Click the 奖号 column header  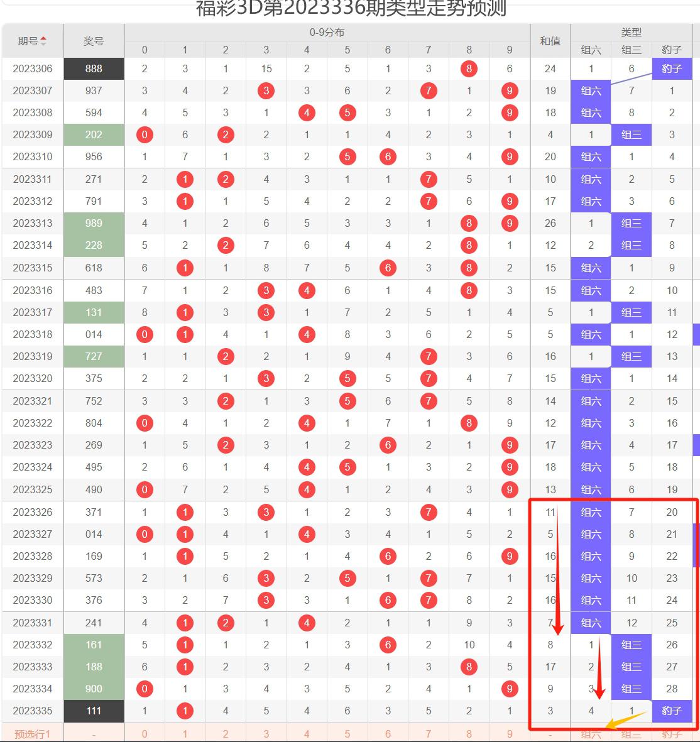(x=94, y=41)
